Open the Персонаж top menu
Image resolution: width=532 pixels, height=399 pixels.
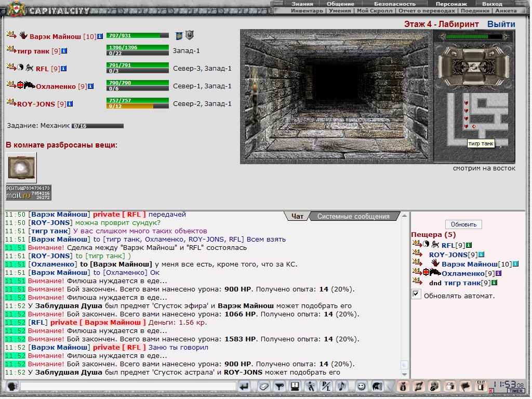[451, 4]
